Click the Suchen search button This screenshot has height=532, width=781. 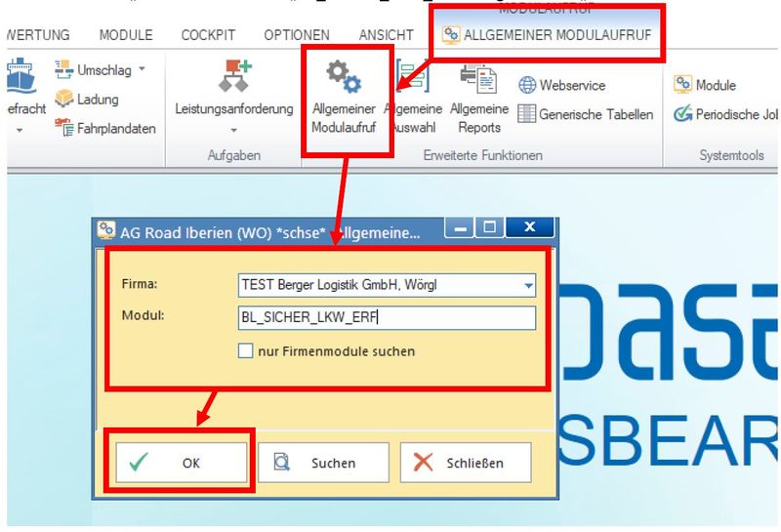click(323, 463)
